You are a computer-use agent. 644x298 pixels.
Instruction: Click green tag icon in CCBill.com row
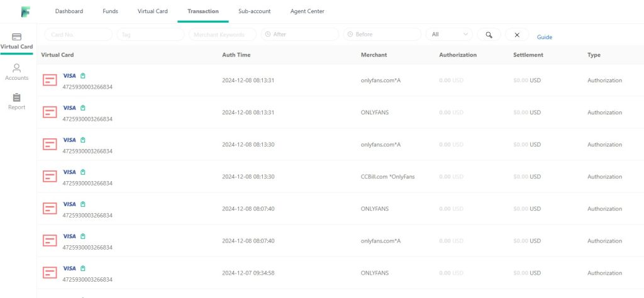point(83,172)
